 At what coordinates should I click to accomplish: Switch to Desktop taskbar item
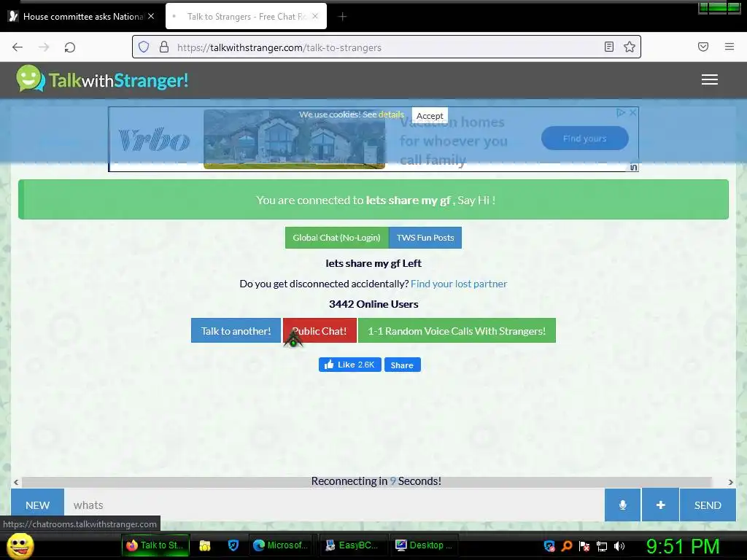(x=425, y=545)
